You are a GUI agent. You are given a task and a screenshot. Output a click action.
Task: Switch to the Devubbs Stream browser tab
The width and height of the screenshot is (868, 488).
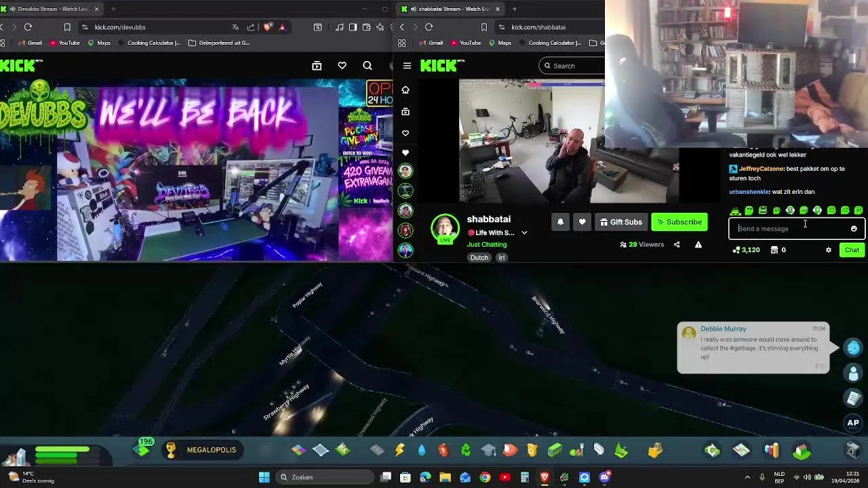52,9
